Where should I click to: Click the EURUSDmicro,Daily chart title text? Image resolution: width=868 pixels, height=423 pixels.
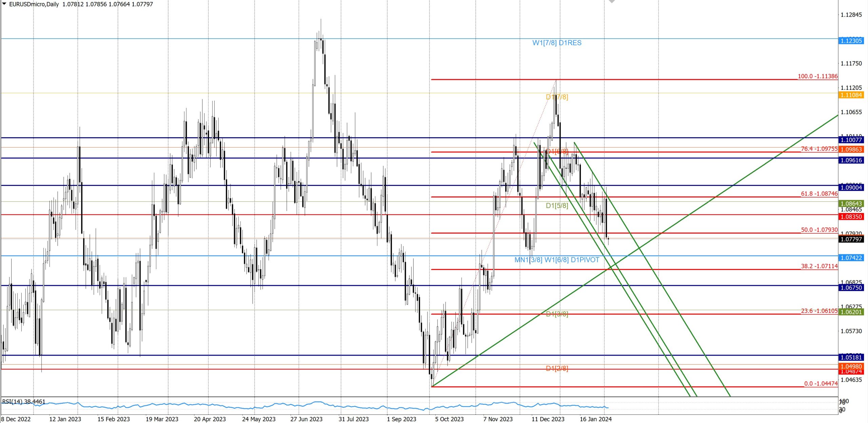pos(34,4)
